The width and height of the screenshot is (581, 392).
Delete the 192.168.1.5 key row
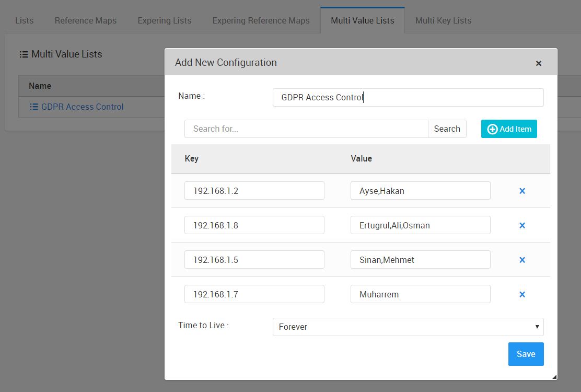[x=521, y=260]
